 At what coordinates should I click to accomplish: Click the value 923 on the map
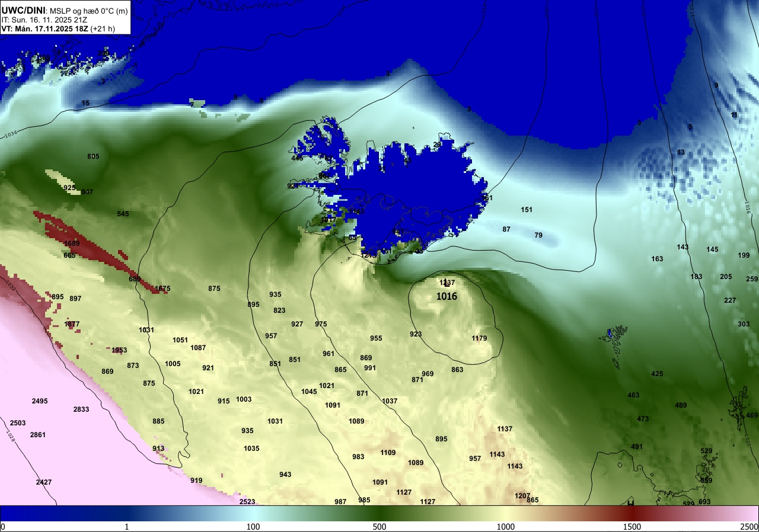point(416,334)
